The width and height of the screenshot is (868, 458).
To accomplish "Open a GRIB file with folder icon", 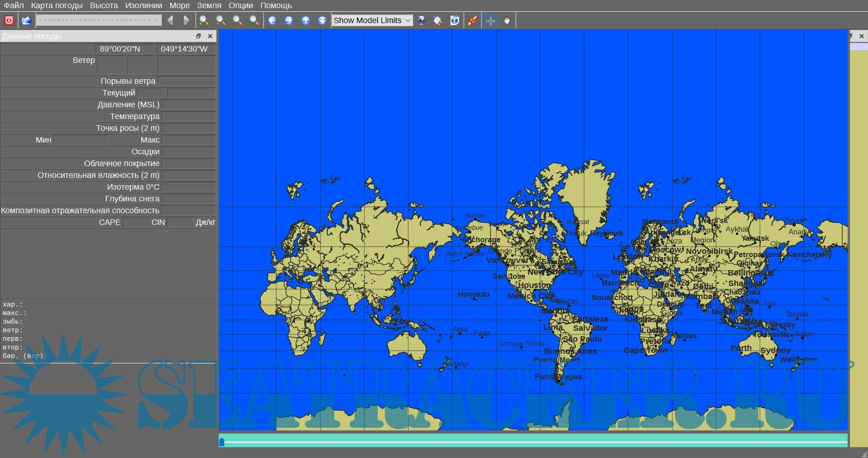I will (x=26, y=20).
